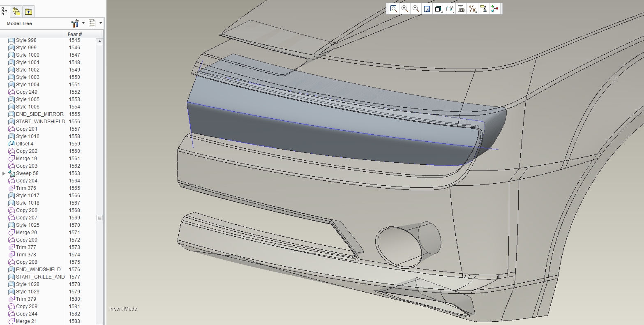Click the Merge 19 feature icon
Screen dimensions: 644x325
pos(12,159)
